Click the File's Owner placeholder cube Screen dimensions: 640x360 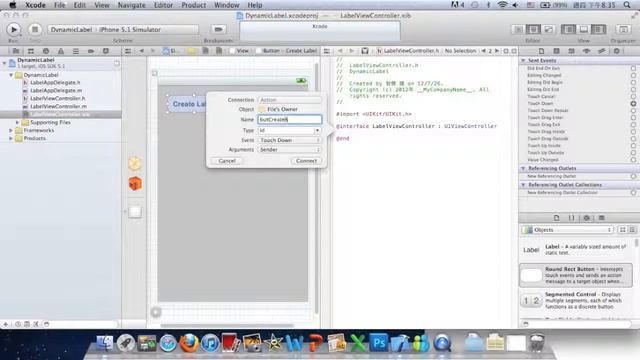135,163
